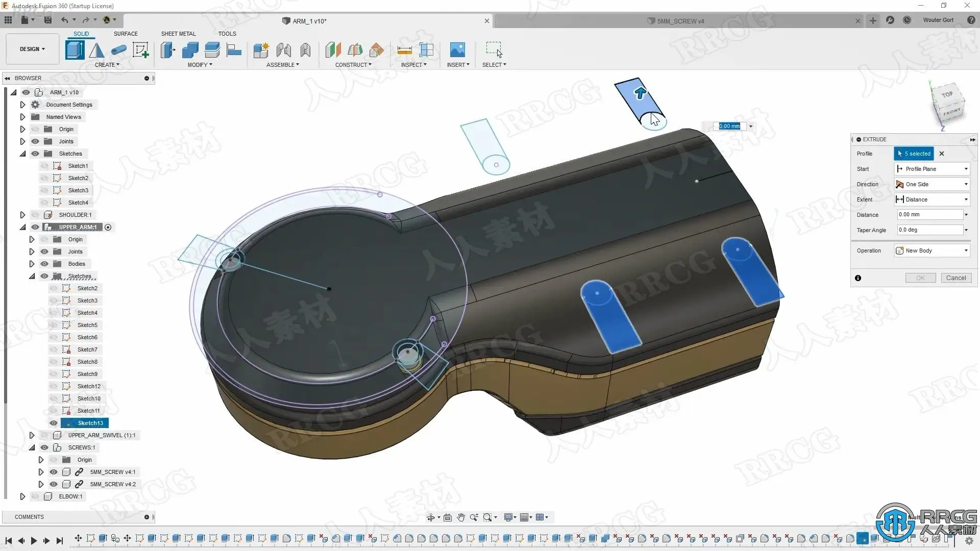Screen dimensions: 980x551
Task: Open the Operation New Body dropdown
Action: pos(933,251)
